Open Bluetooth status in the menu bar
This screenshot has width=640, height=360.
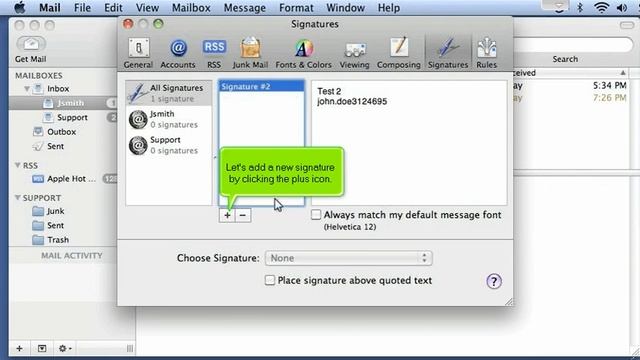click(x=580, y=7)
